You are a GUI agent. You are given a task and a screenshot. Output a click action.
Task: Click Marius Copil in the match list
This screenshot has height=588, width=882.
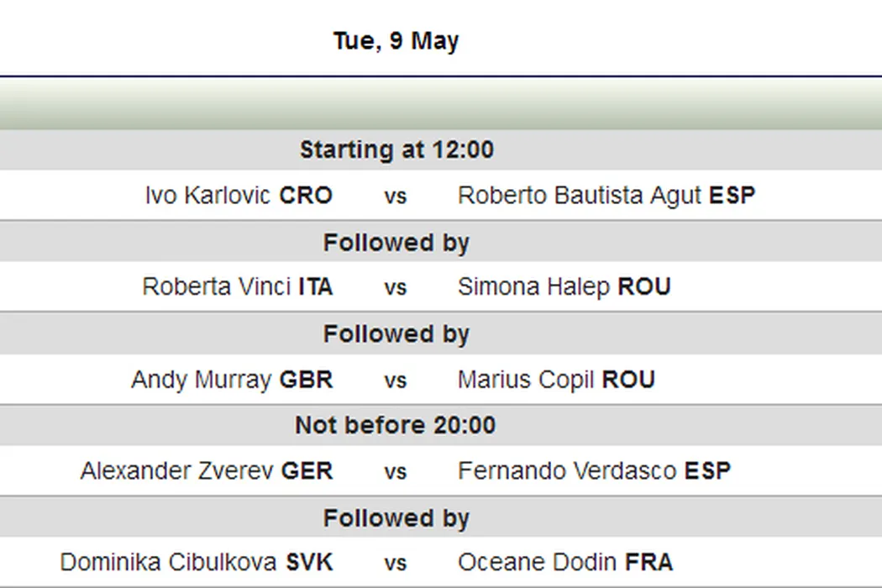528,380
